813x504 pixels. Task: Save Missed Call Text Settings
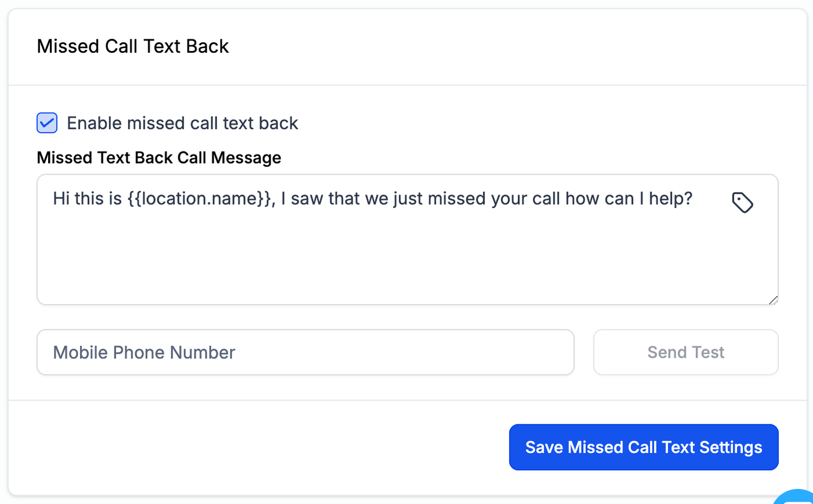643,447
